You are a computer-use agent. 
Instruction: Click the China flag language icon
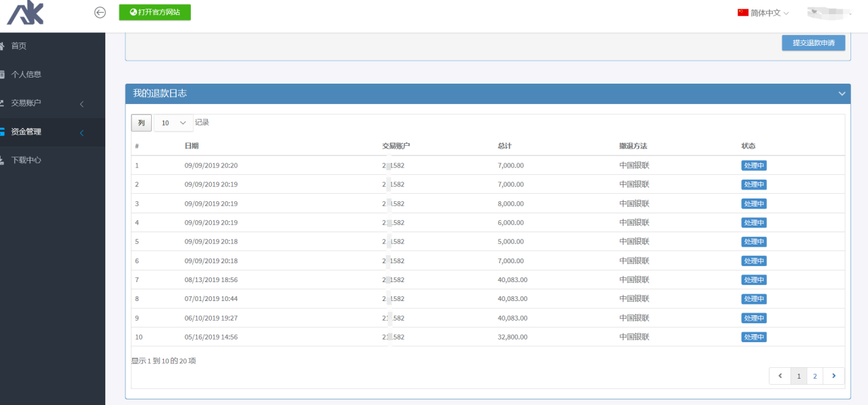(743, 12)
